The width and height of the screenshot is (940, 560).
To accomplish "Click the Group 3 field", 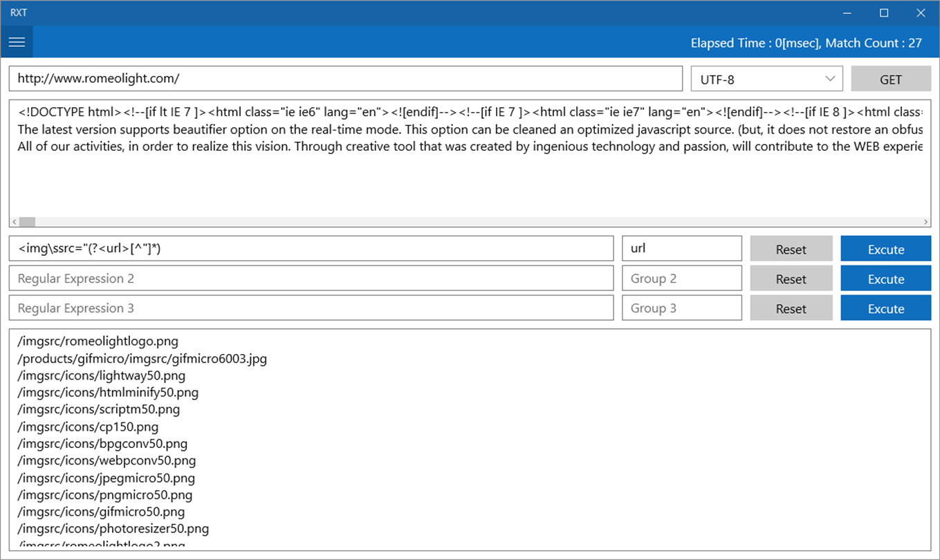I will pyautogui.click(x=682, y=308).
